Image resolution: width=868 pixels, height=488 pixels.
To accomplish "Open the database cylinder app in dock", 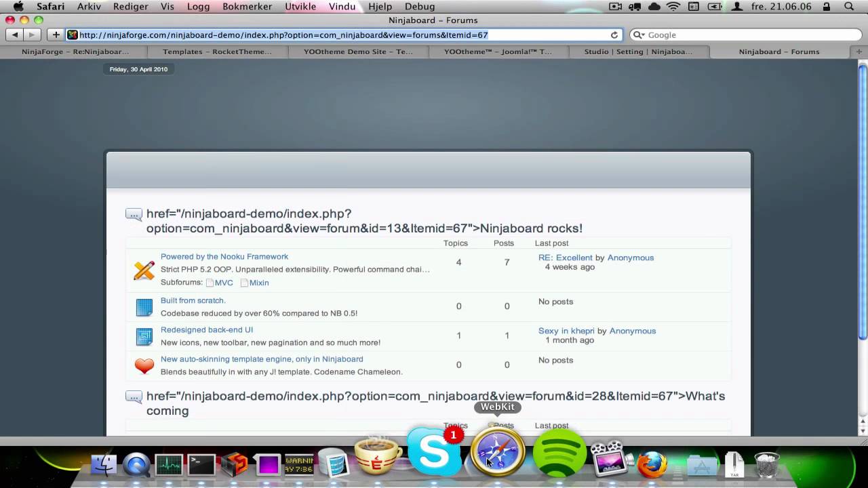I will coord(334,463).
